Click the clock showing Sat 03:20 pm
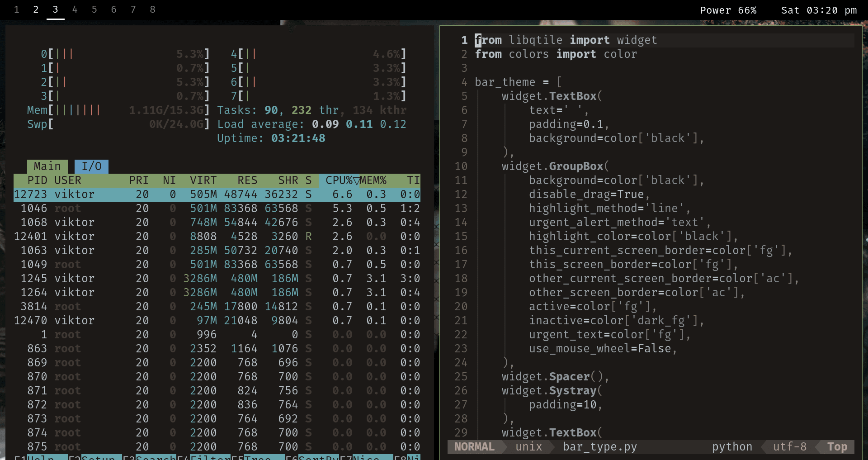 point(819,10)
